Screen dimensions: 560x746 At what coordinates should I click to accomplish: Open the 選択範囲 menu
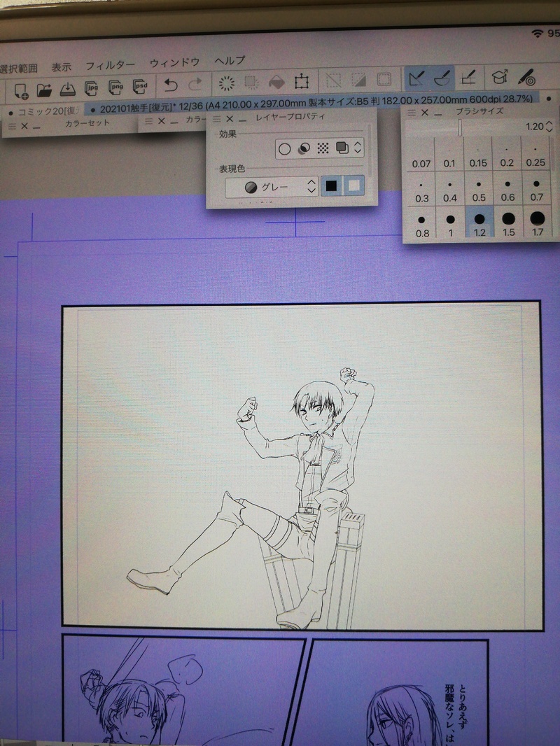coord(19,69)
